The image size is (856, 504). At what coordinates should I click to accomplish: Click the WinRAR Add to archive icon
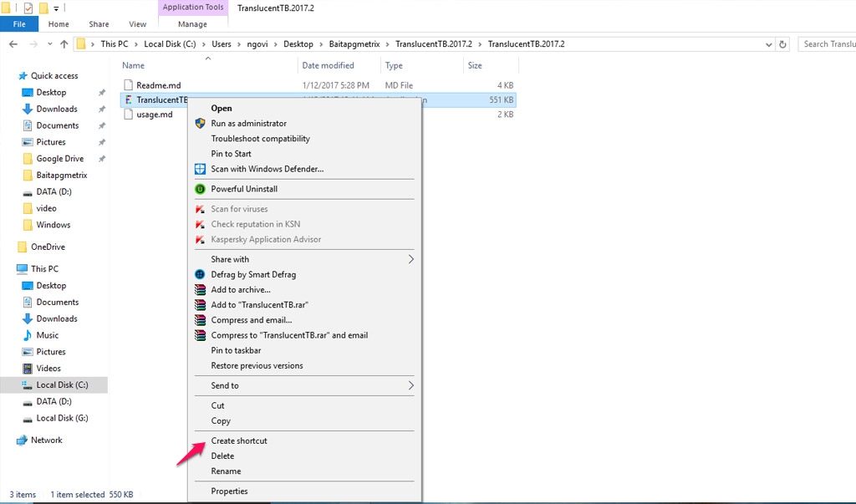pos(200,290)
